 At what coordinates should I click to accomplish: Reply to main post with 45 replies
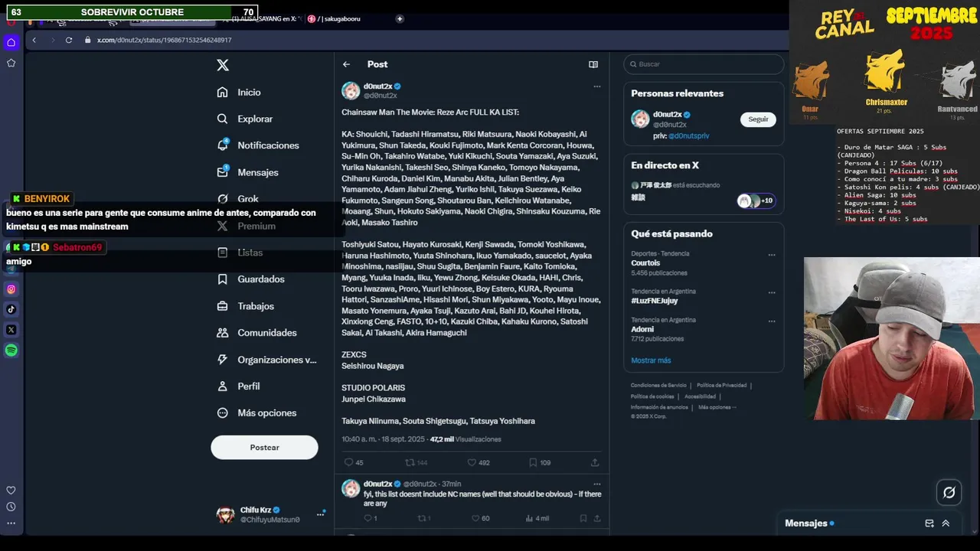click(354, 462)
